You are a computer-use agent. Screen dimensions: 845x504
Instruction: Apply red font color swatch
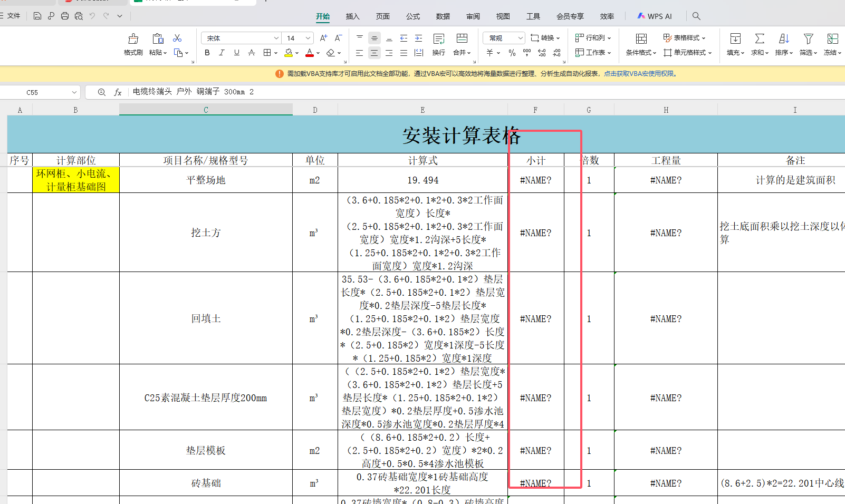click(x=310, y=53)
